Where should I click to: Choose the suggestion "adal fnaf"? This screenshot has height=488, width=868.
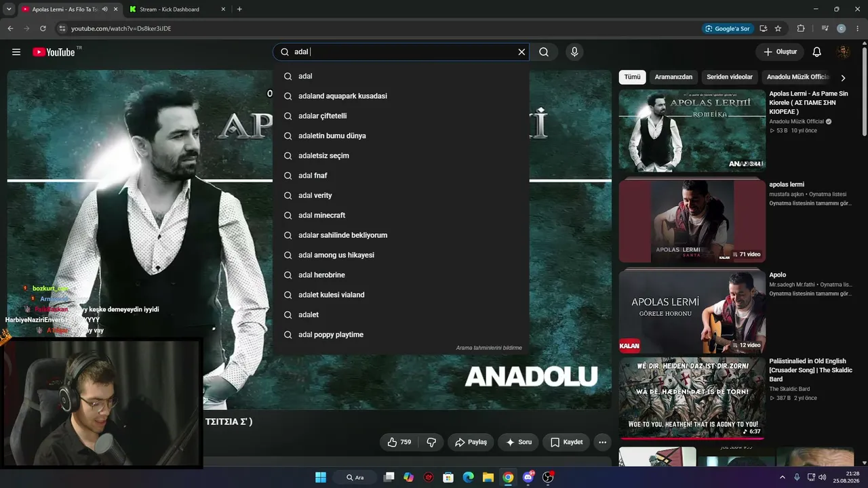[x=401, y=176]
